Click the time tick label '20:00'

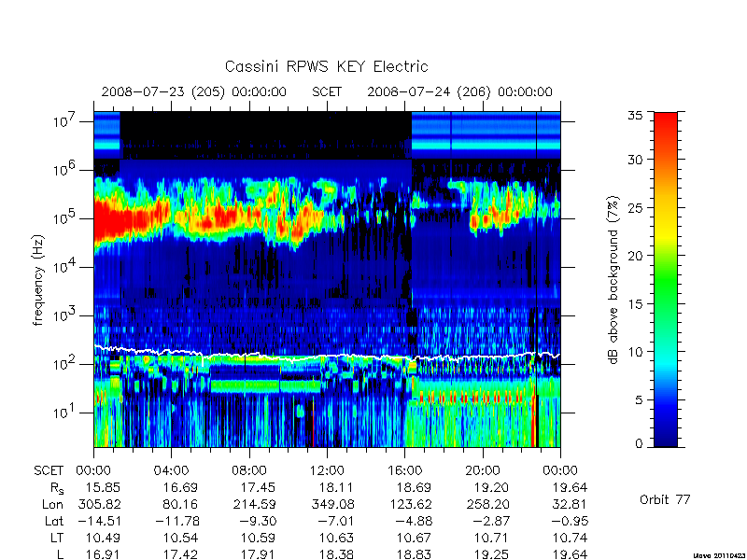[x=483, y=470]
